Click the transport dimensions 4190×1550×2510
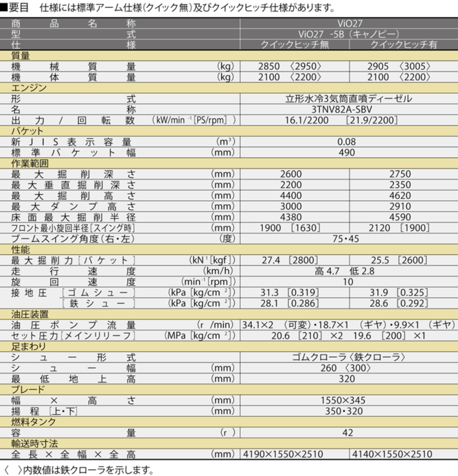The height and width of the screenshot is (476, 458). pyautogui.click(x=283, y=454)
